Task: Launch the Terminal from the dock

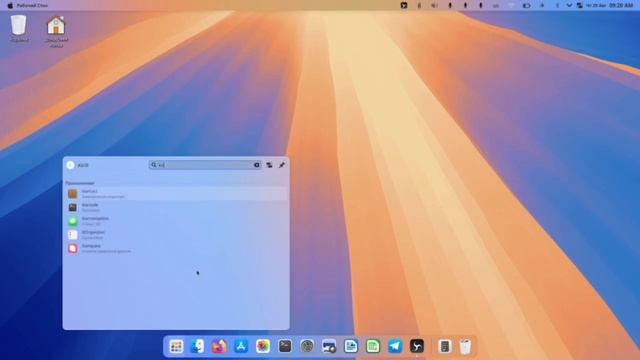Action: (285, 347)
